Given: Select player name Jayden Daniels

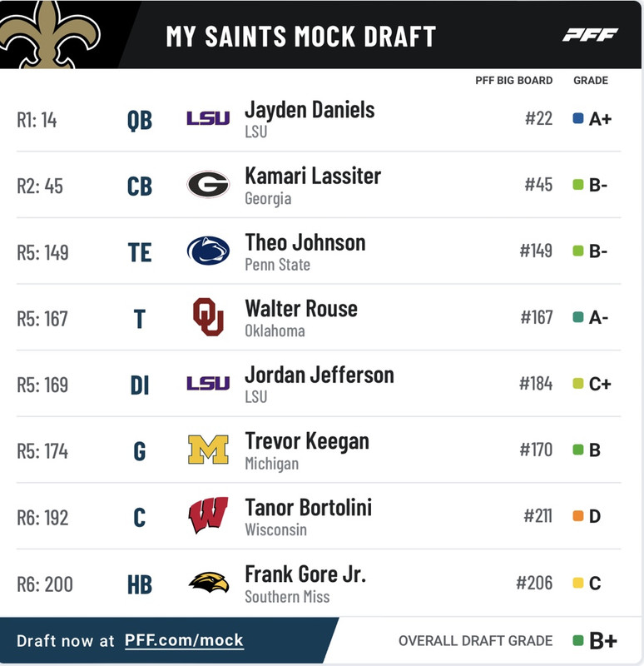Looking at the screenshot, I should point(310,110).
